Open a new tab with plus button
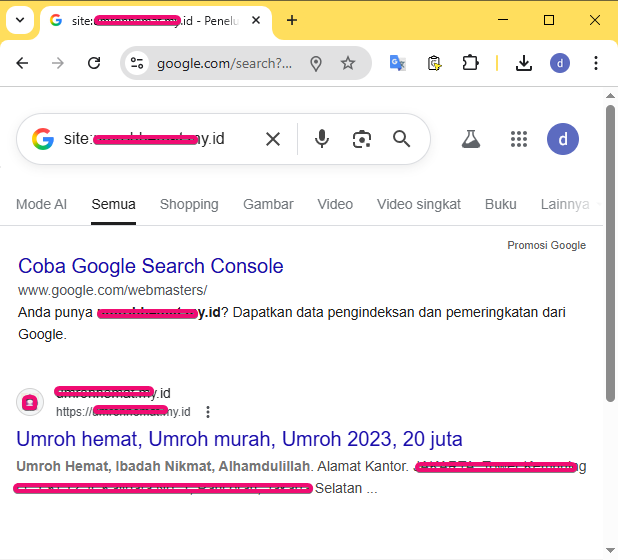618x560 pixels. click(x=292, y=20)
